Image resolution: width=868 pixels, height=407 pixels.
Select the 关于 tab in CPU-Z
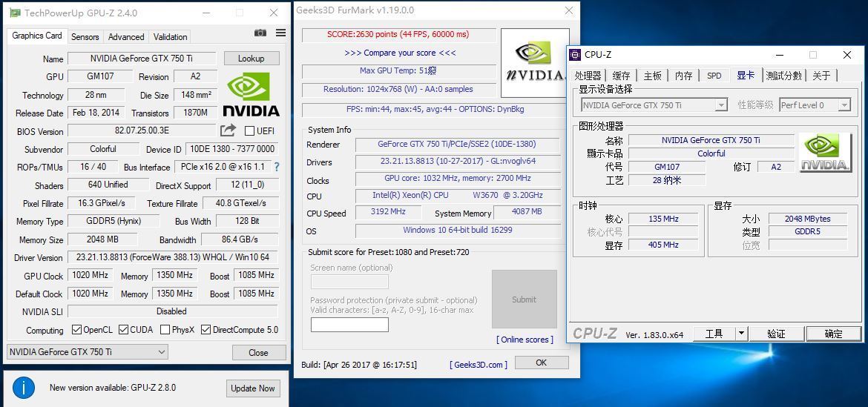pyautogui.click(x=821, y=76)
